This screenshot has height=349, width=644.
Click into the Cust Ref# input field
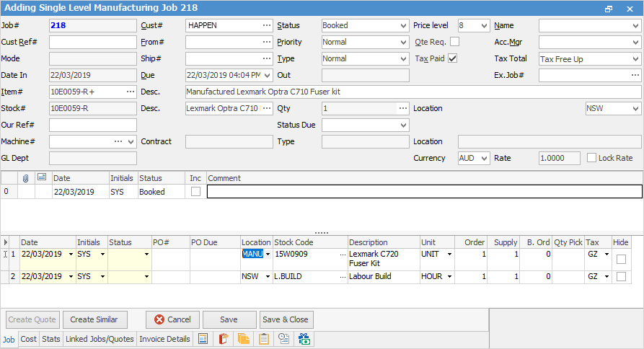coord(92,43)
